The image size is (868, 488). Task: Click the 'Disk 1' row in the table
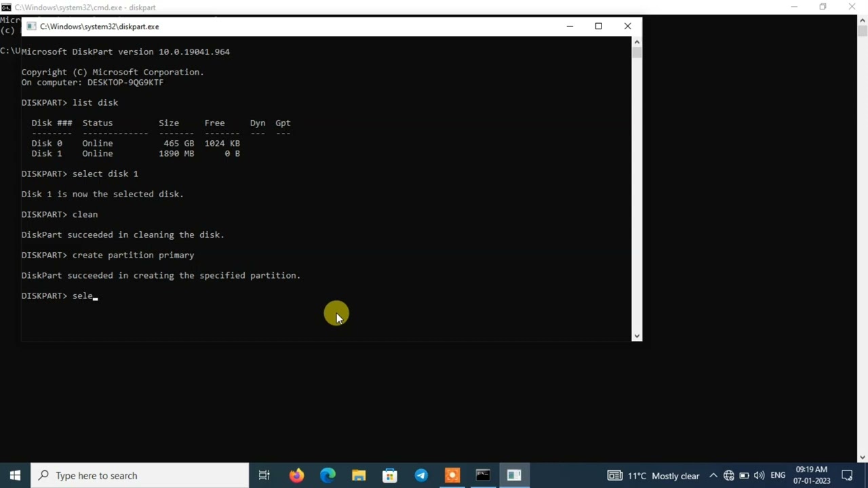pos(136,153)
